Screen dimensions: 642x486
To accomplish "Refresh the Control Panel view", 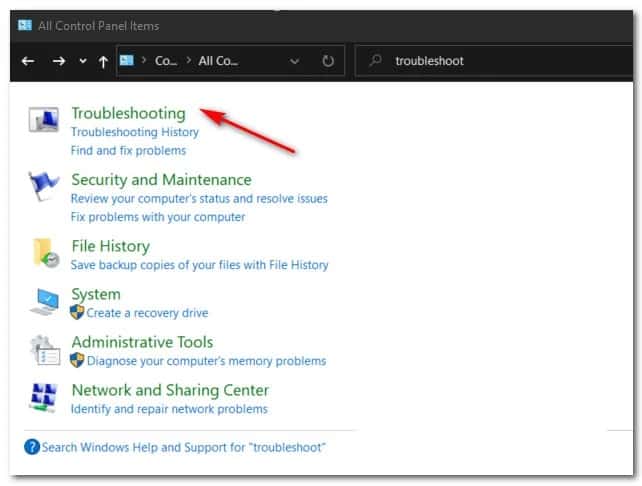I will click(x=328, y=61).
